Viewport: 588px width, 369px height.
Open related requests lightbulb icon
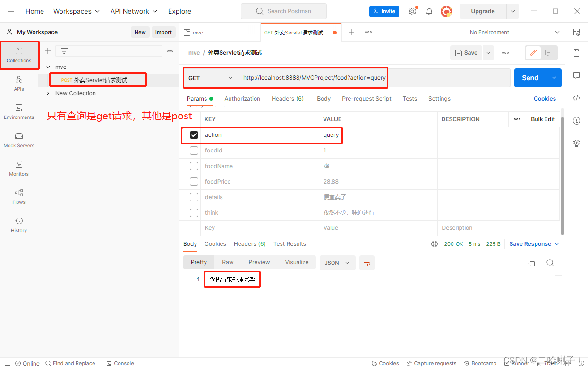point(577,143)
